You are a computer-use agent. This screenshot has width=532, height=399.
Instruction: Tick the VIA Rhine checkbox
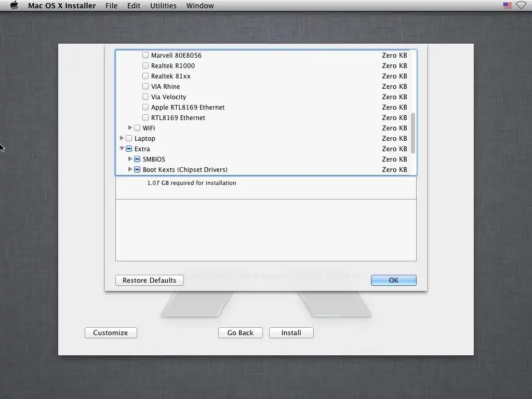pyautogui.click(x=145, y=86)
